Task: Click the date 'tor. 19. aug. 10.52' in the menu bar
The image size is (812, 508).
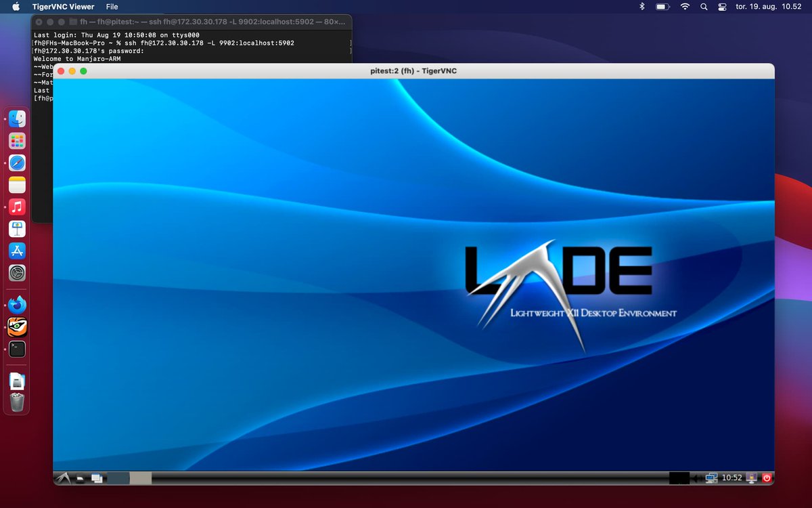Action: [x=769, y=7]
